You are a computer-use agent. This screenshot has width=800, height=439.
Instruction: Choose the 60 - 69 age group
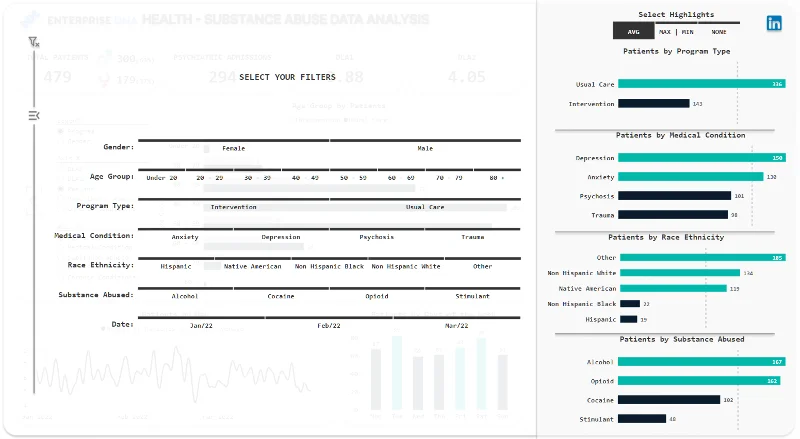[x=401, y=178]
